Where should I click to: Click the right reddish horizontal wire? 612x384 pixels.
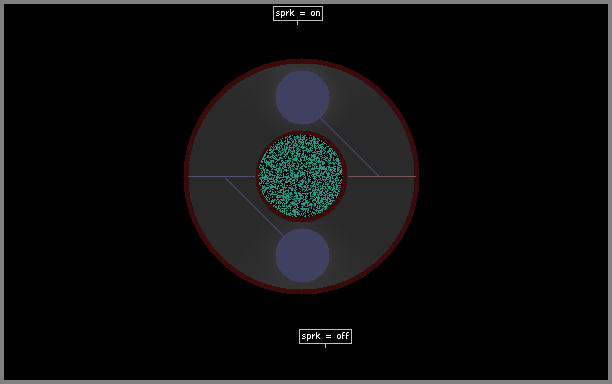(x=381, y=176)
